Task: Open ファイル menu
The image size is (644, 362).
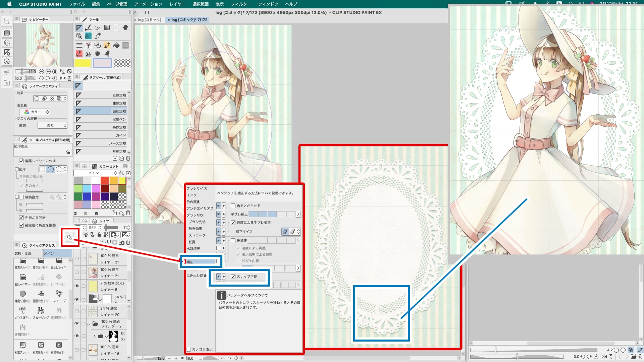Action: [77, 4]
